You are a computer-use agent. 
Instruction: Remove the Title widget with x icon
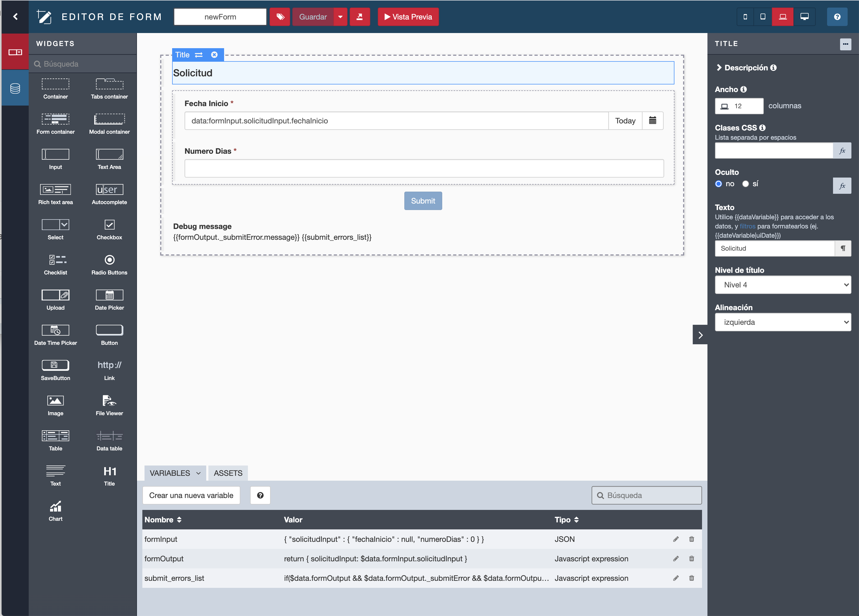tap(214, 55)
